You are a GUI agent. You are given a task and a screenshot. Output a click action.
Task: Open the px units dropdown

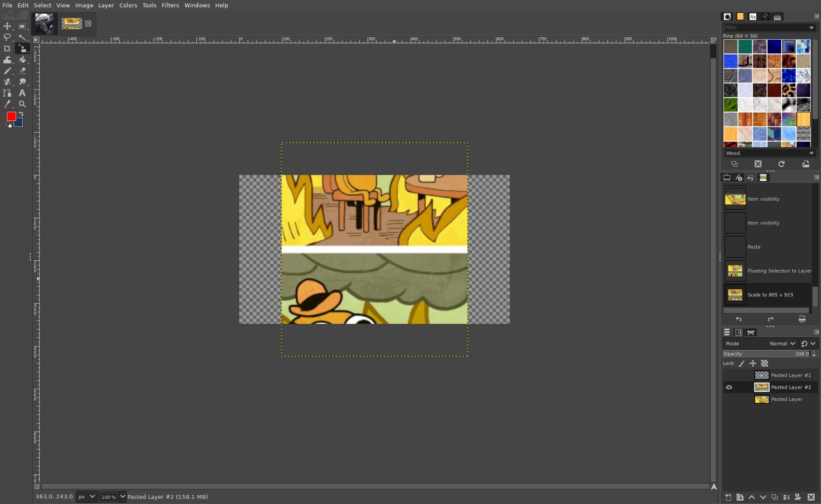87,497
